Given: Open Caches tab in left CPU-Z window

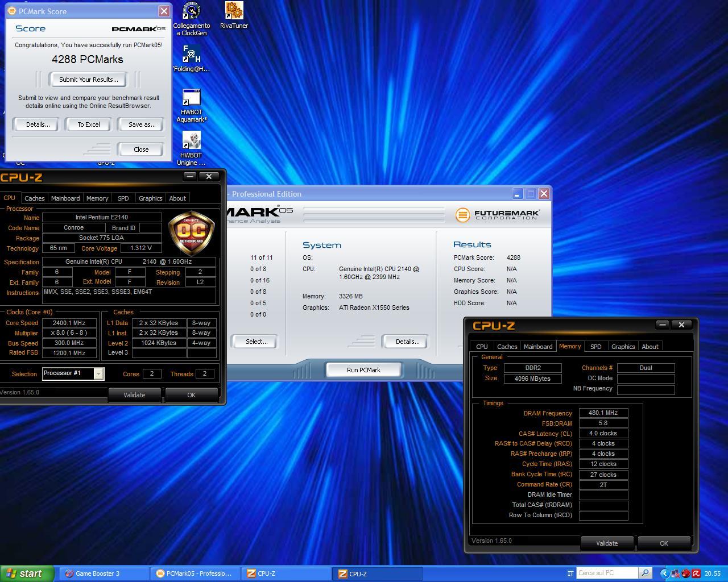Looking at the screenshot, I should click(x=34, y=198).
